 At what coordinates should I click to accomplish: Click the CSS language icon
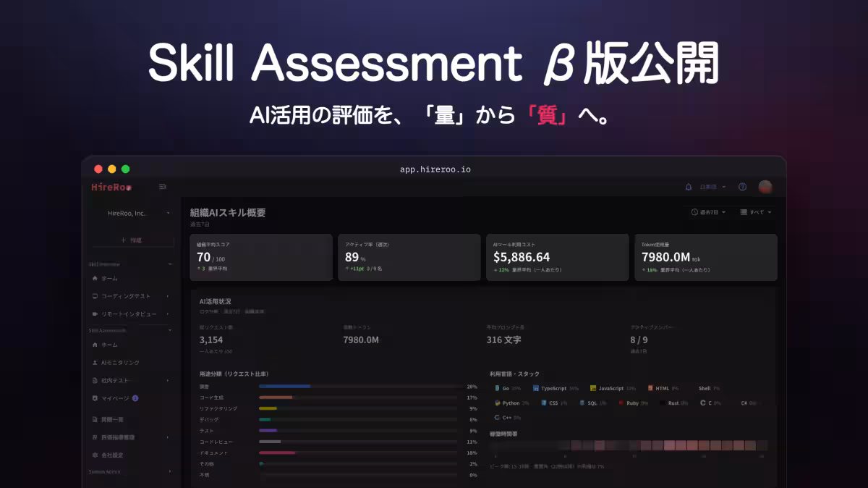544,403
